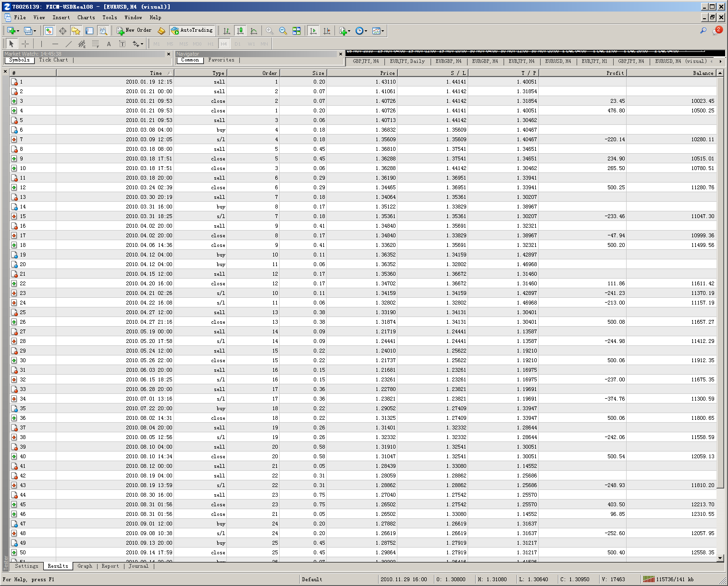This screenshot has height=586, width=728.
Task: Select the text A drawing tool
Action: point(109,44)
